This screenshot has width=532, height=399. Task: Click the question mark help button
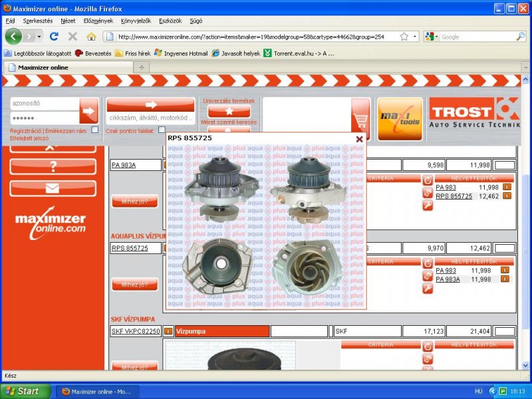(53, 167)
